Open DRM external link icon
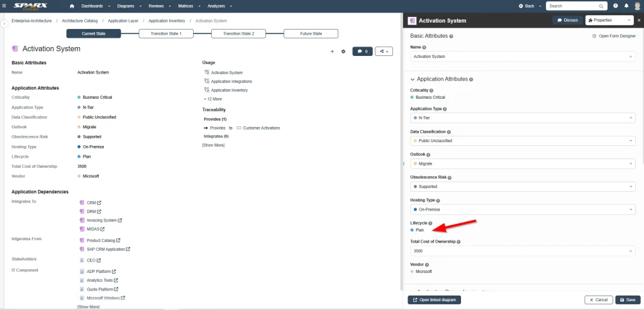Image resolution: width=644 pixels, height=310 pixels. 99,211
